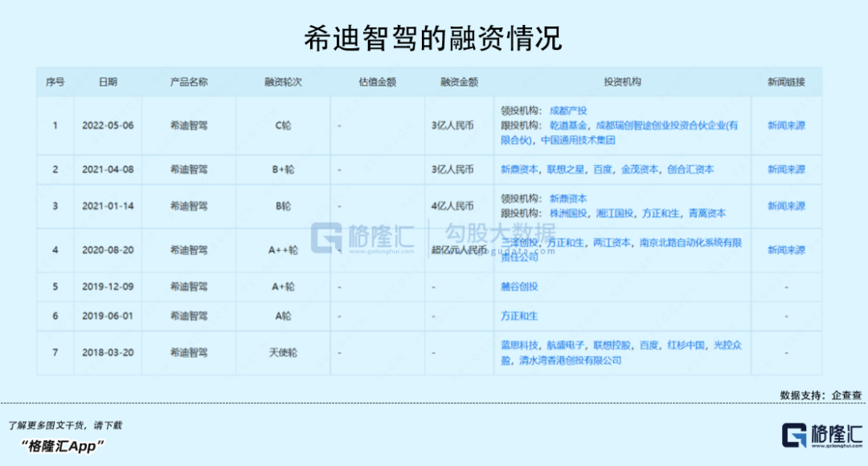Click the Gelonghui logo at bottom right
The width and height of the screenshot is (868, 466).
822,435
